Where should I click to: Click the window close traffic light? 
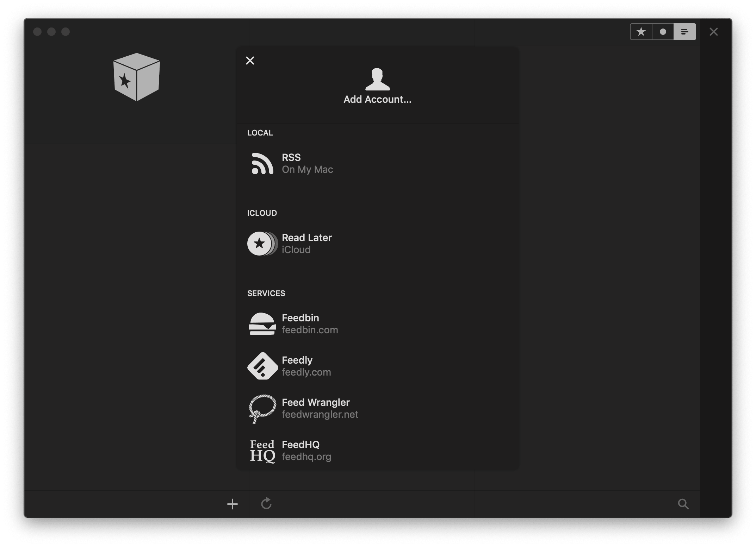coord(37,32)
